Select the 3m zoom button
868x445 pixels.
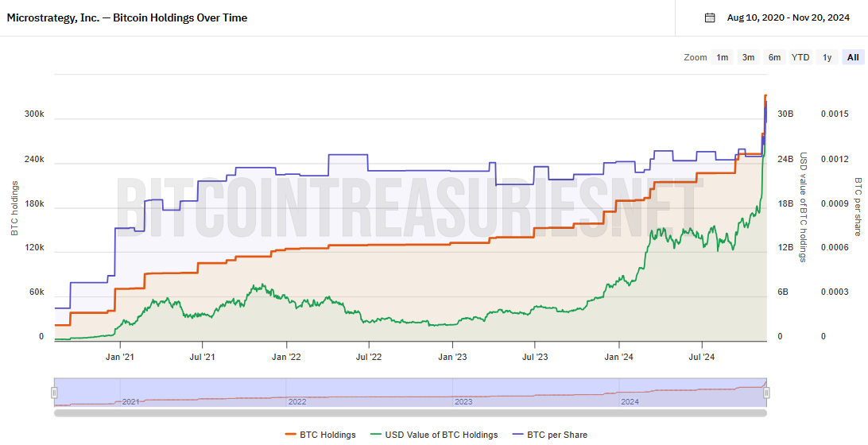point(748,57)
